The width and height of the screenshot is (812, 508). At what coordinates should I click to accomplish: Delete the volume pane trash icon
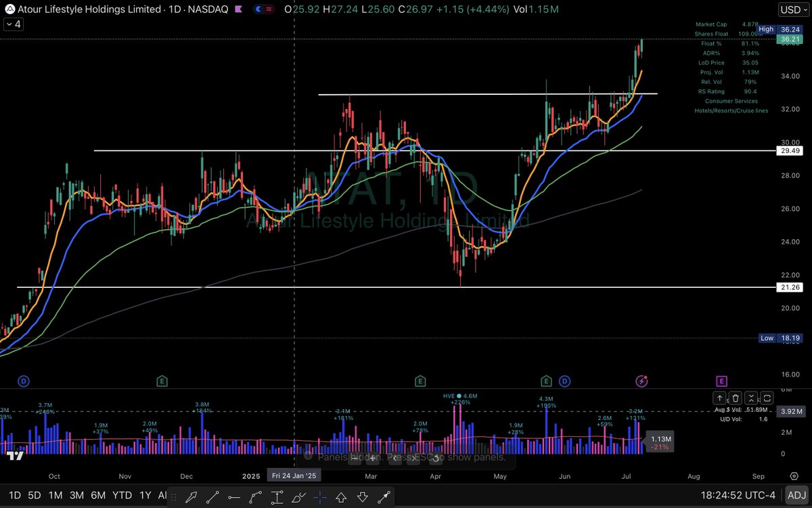point(736,398)
